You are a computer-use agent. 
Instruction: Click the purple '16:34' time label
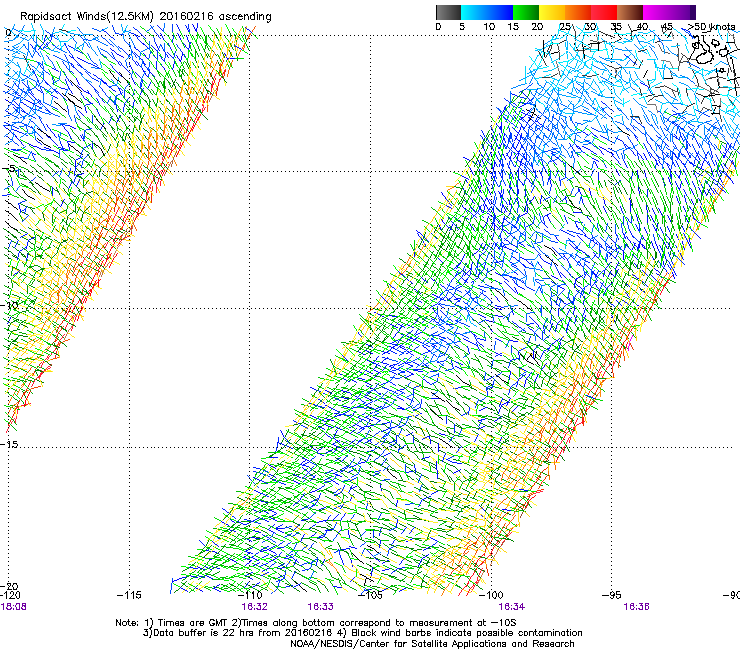pos(512,607)
